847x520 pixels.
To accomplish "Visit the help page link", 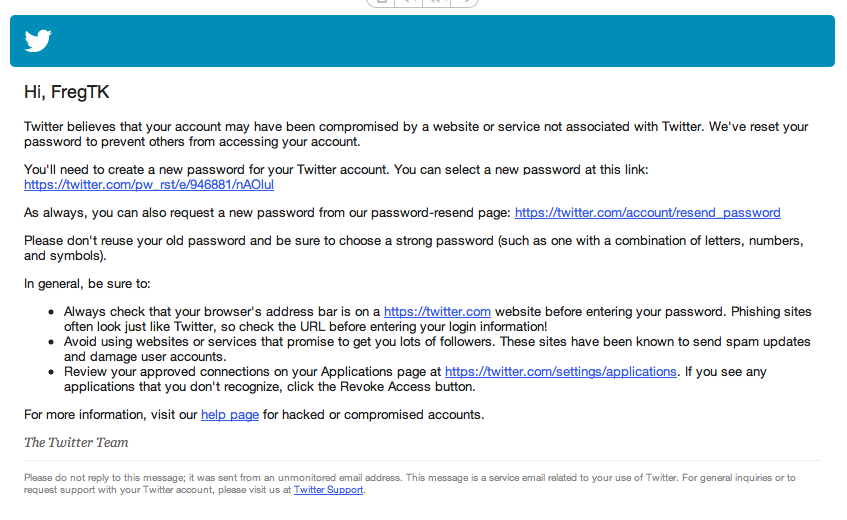I will (230, 415).
